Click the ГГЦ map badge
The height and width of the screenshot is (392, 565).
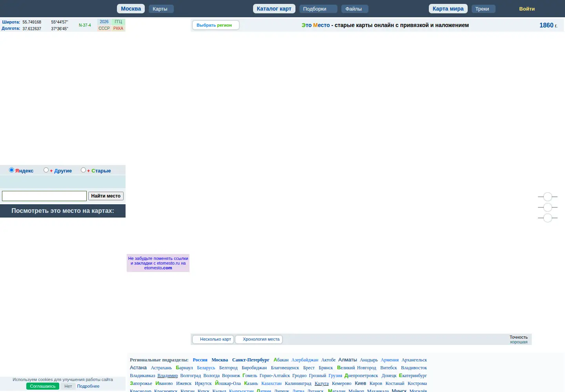pyautogui.click(x=118, y=22)
